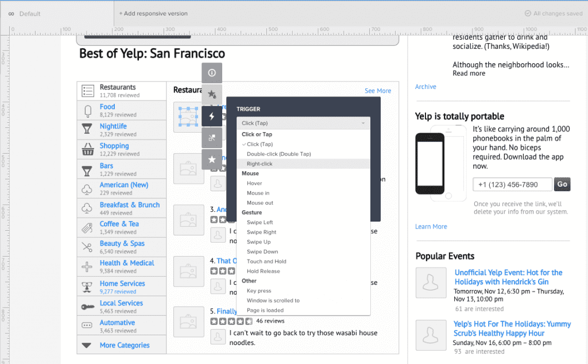Open the styles star-drop icon
Screen dimensions: 588x364
(212, 94)
